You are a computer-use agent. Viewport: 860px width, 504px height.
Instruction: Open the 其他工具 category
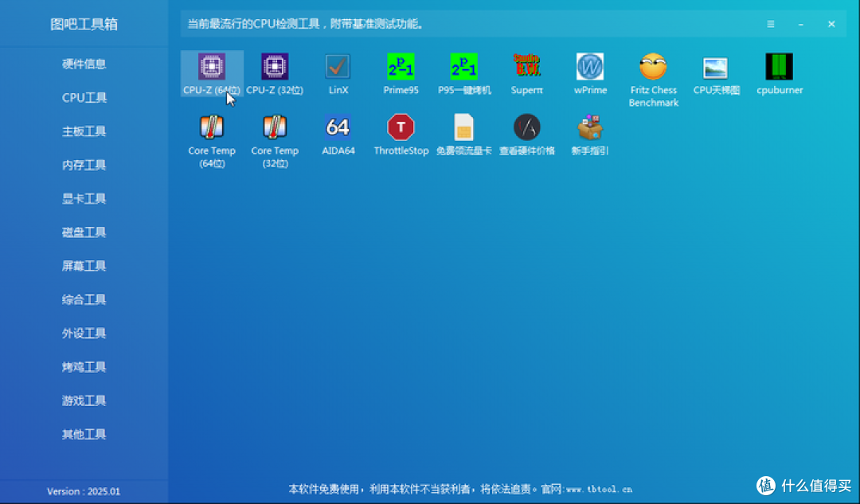point(84,435)
